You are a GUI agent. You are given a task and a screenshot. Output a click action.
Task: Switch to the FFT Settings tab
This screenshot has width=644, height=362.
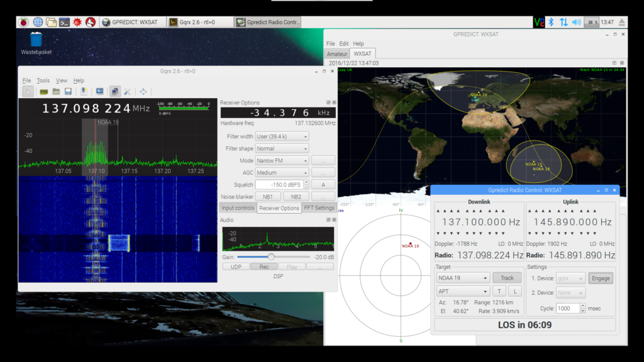(x=319, y=208)
